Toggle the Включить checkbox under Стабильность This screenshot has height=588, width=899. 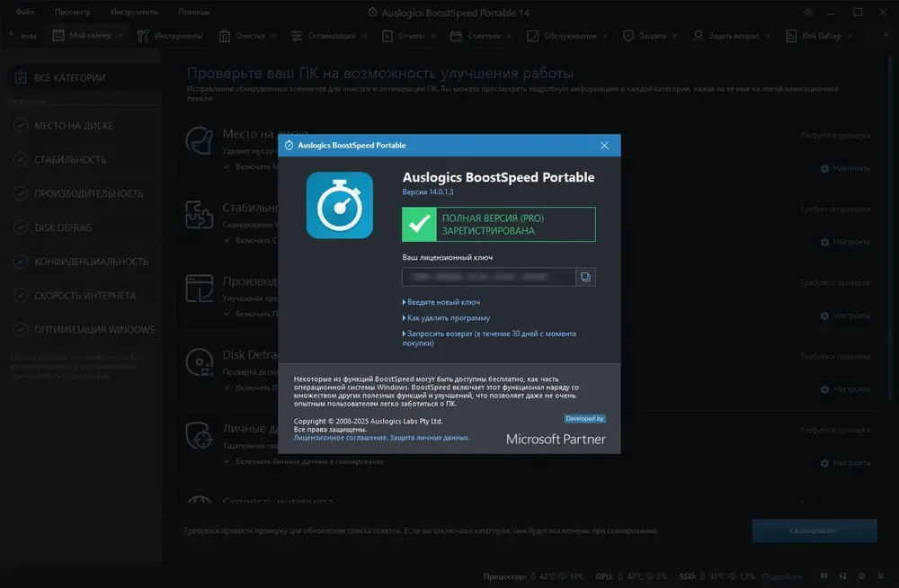227,240
